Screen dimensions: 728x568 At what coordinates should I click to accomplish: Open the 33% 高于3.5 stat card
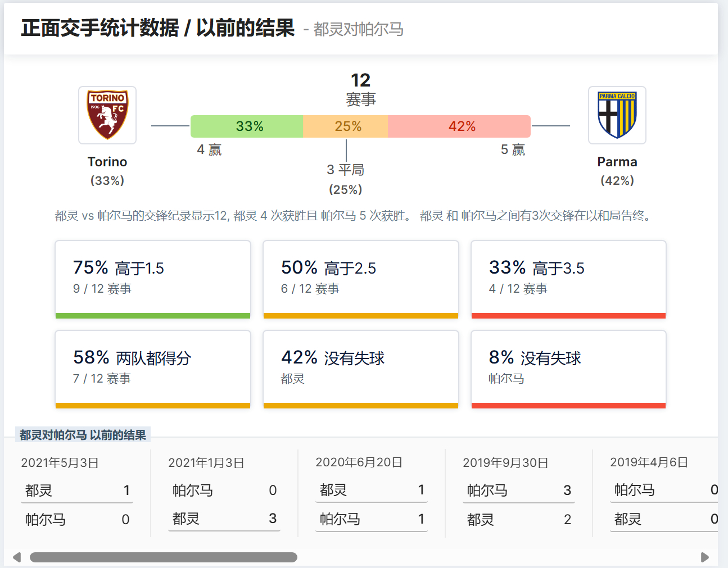click(568, 278)
